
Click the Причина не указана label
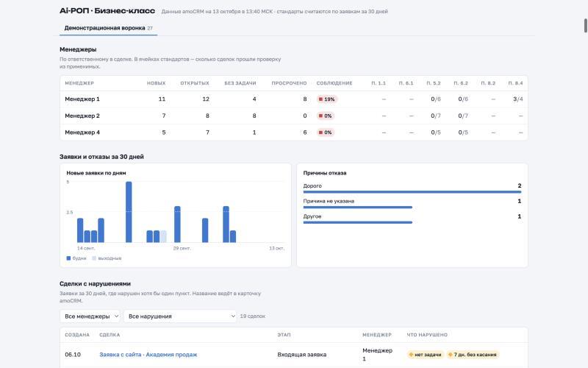tap(329, 201)
